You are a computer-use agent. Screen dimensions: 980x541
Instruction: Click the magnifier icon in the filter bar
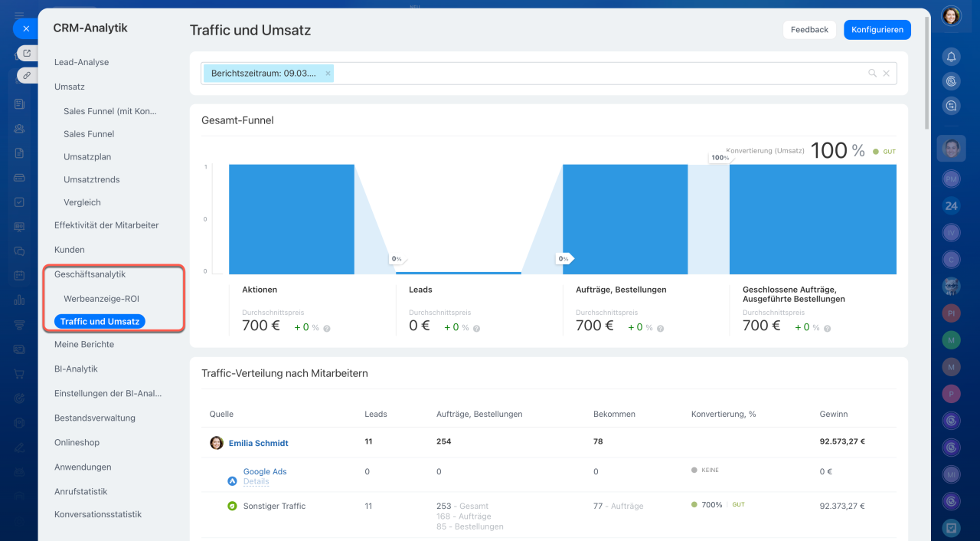click(x=872, y=74)
